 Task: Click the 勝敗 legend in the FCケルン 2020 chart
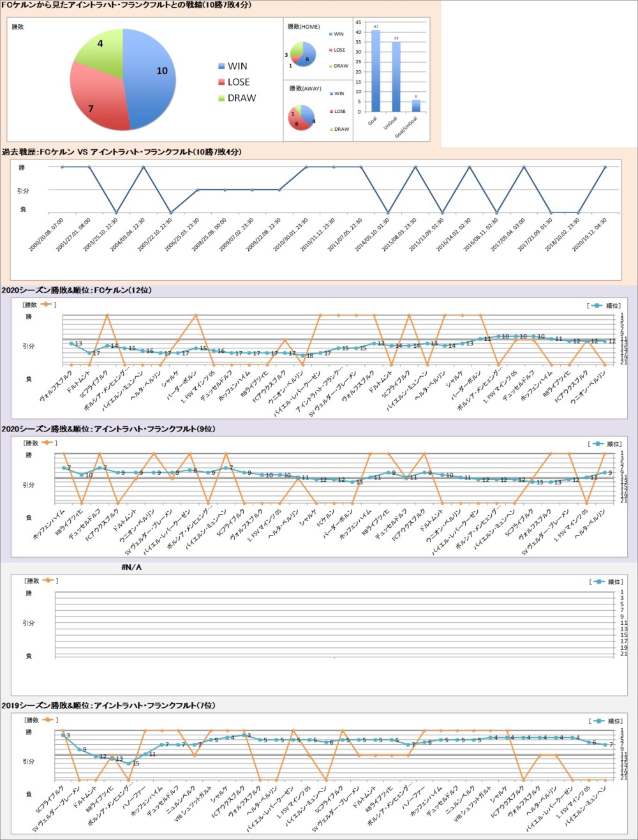40,304
